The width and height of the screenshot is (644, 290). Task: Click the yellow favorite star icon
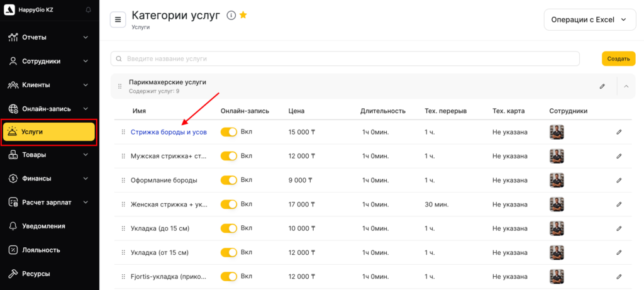tap(243, 15)
